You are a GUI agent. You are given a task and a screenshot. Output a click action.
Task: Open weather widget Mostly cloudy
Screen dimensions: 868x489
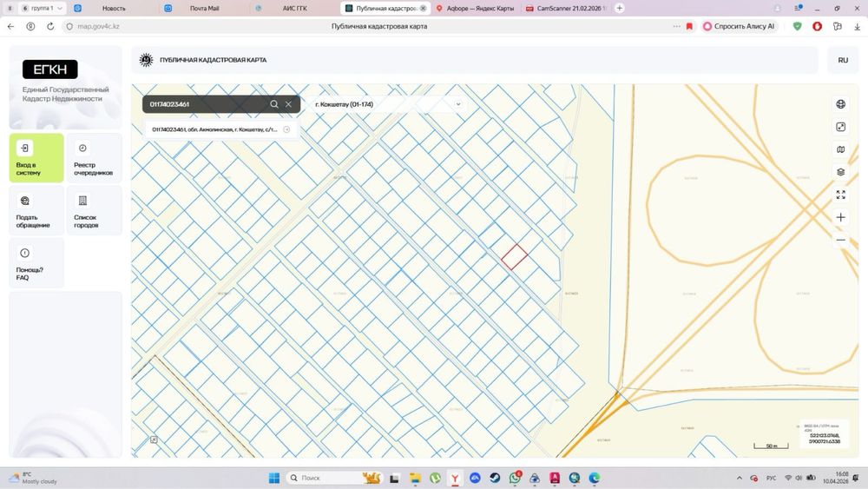click(x=35, y=478)
